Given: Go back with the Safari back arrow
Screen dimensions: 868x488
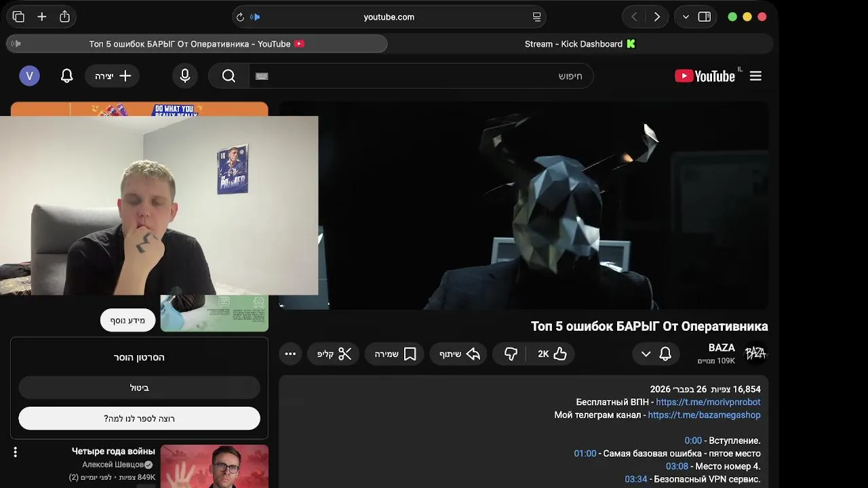Looking at the screenshot, I should [x=634, y=17].
